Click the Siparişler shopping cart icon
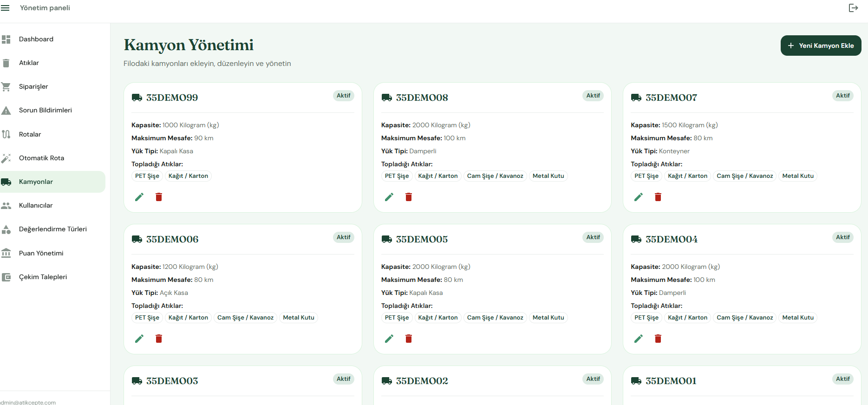 coord(6,87)
